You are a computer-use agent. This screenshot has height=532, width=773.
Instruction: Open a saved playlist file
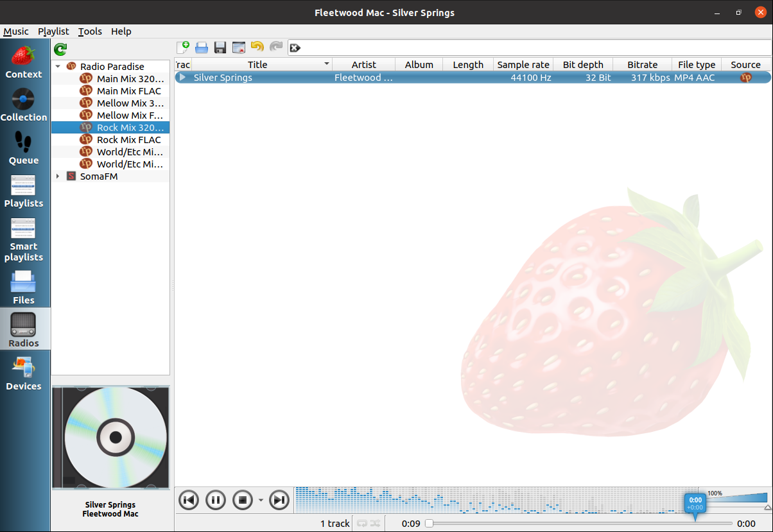pyautogui.click(x=201, y=47)
